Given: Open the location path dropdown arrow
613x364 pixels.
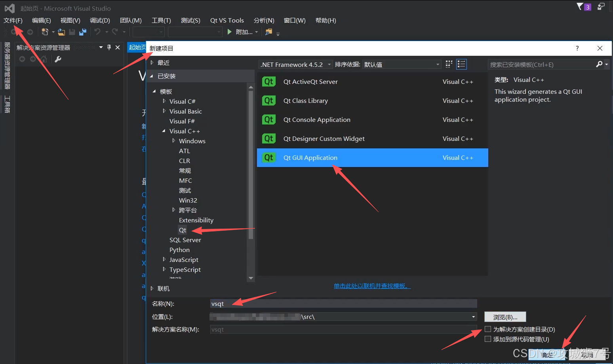Looking at the screenshot, I should [473, 317].
